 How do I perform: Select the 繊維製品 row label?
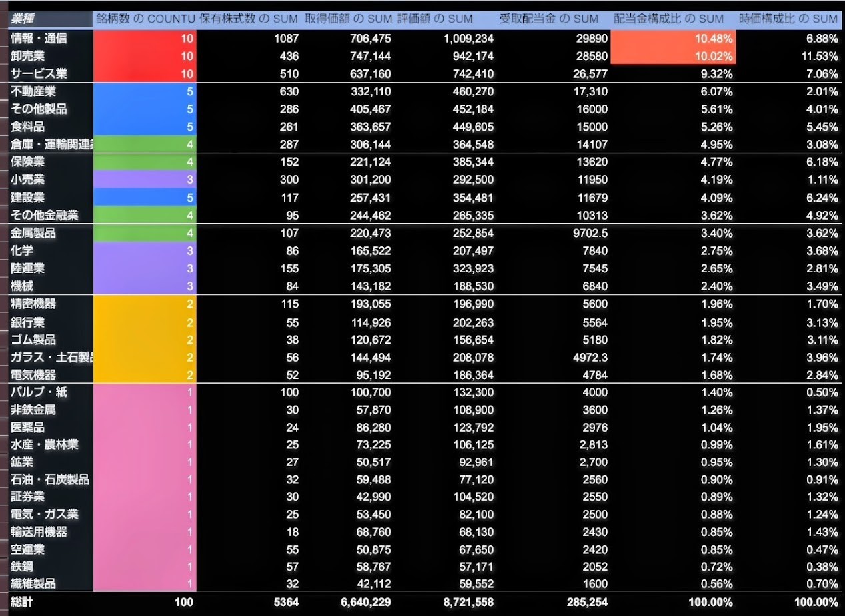(33, 584)
